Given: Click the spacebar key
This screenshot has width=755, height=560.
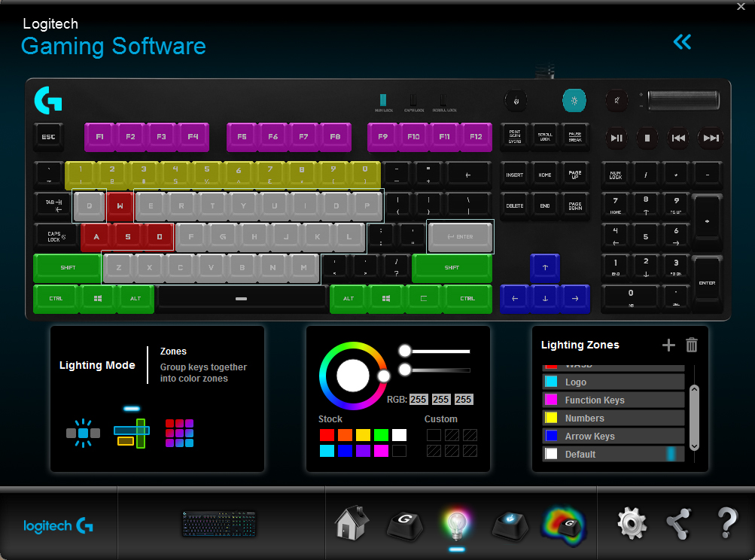Looking at the screenshot, I should (241, 299).
